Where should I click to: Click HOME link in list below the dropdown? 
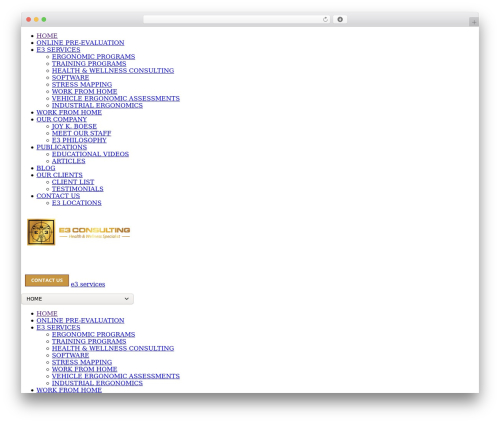tap(47, 314)
